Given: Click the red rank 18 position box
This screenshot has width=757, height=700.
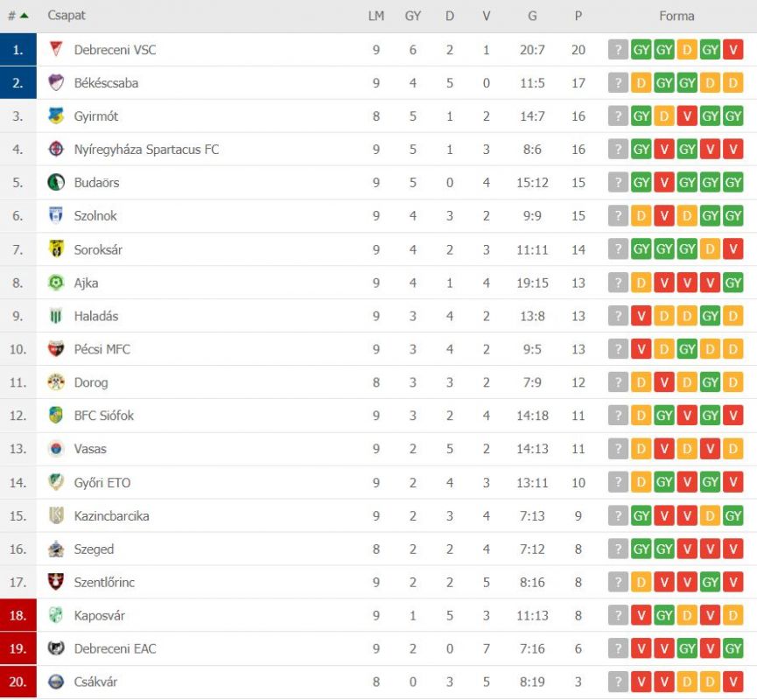Looking at the screenshot, I should click(x=18, y=616).
